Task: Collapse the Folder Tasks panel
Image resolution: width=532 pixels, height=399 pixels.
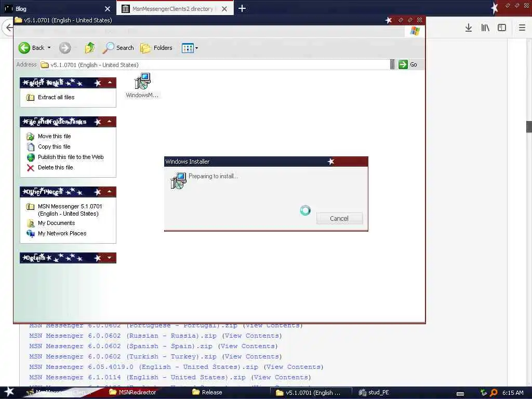Action: (x=110, y=83)
